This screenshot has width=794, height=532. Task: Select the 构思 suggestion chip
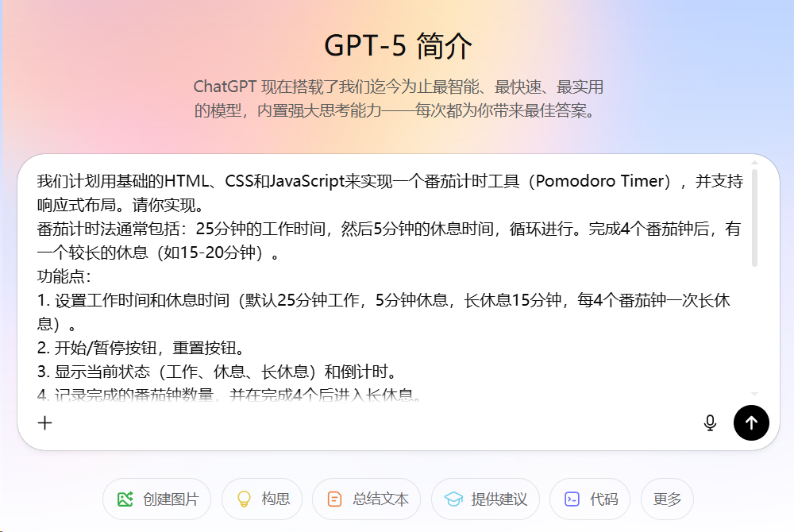(x=262, y=499)
